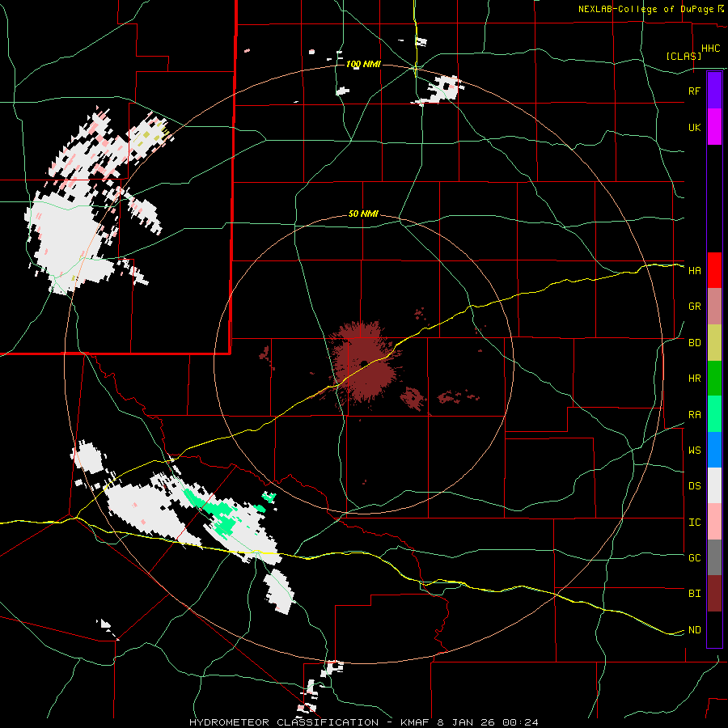Click the KMAF radar site black dot

click(364, 363)
